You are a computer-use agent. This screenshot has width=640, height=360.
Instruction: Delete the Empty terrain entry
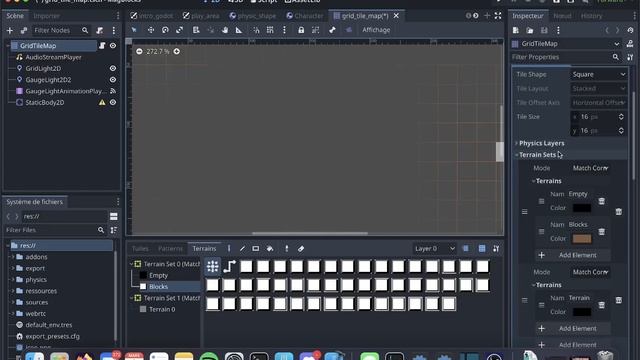click(x=602, y=201)
